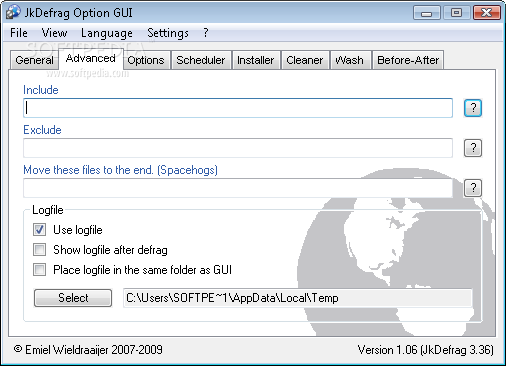Open help for the Include field

pos(473,108)
